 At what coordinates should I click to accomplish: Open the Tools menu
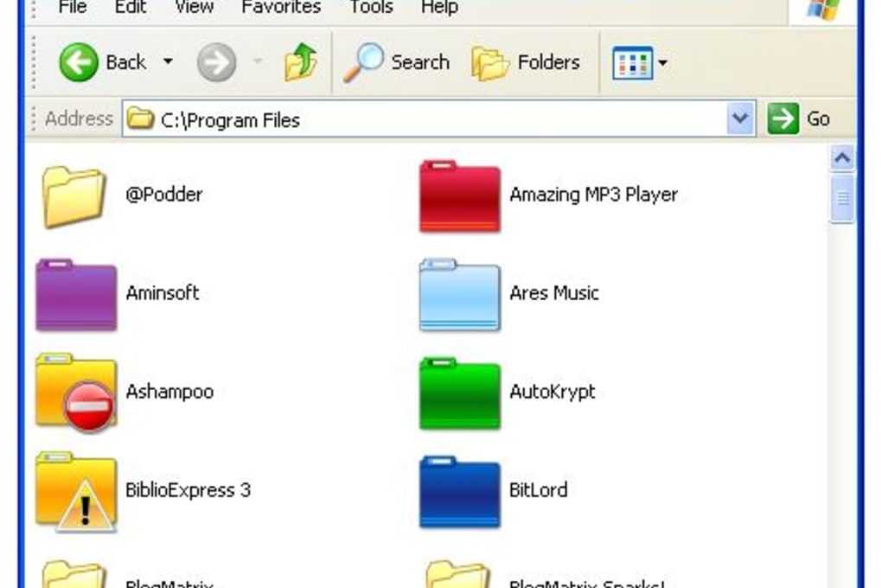[x=371, y=7]
